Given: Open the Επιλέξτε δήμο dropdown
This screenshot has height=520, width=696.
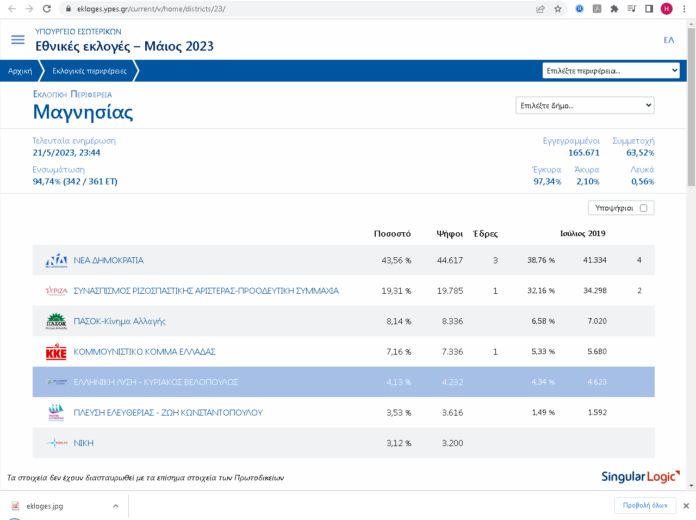Looking at the screenshot, I should [x=584, y=105].
